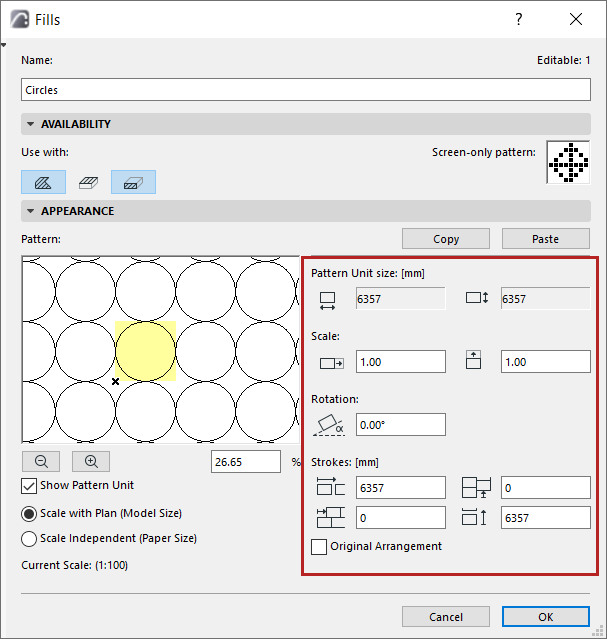607x639 pixels.
Task: Open help with the question mark button
Action: click(519, 19)
